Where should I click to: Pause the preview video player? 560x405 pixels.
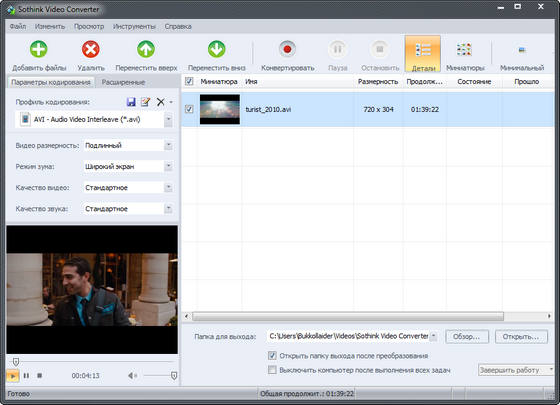[26, 376]
